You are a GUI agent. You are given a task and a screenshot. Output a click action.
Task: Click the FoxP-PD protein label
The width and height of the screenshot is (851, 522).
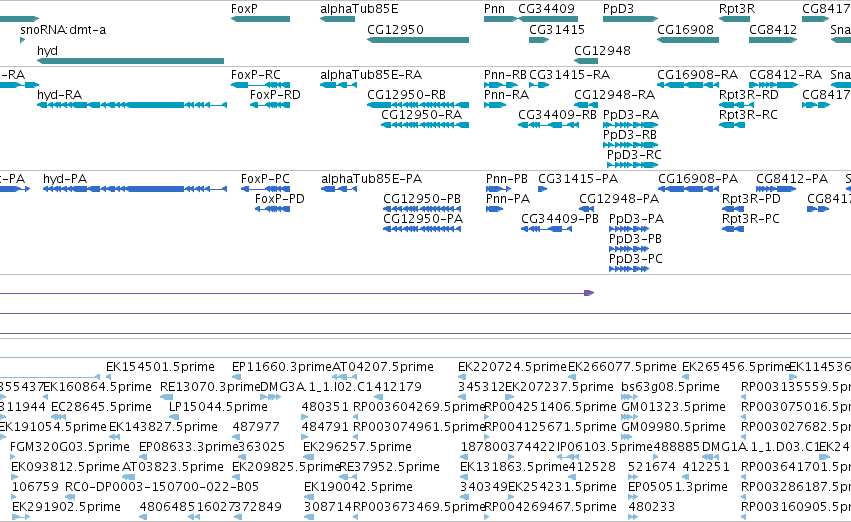[280, 199]
